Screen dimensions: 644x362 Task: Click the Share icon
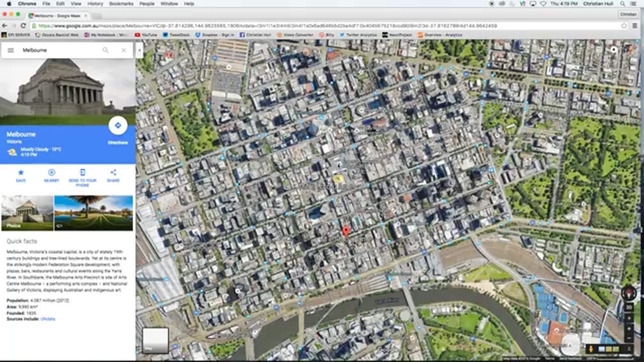point(113,172)
